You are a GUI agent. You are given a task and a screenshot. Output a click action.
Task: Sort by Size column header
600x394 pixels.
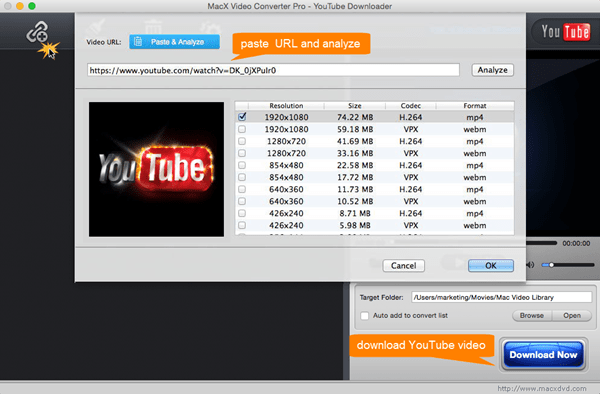(355, 106)
